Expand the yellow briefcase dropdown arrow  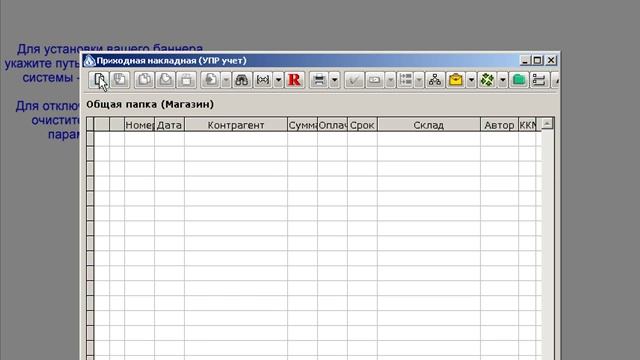[x=471, y=80]
